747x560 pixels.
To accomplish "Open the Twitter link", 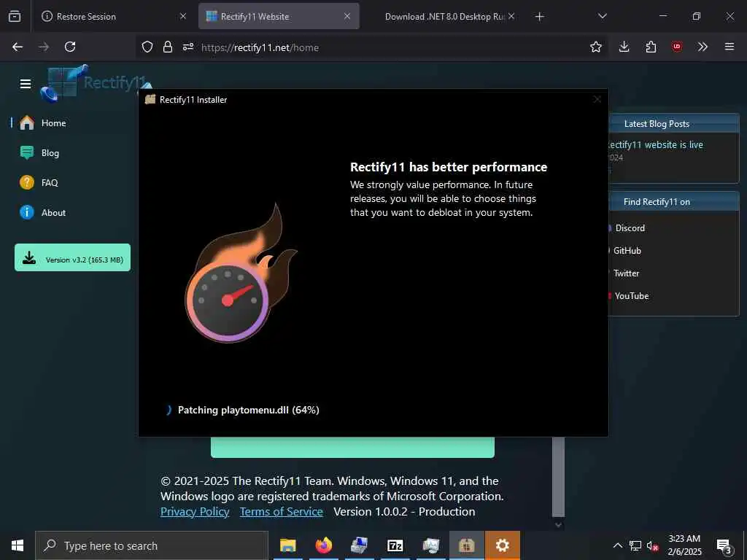I will (626, 273).
